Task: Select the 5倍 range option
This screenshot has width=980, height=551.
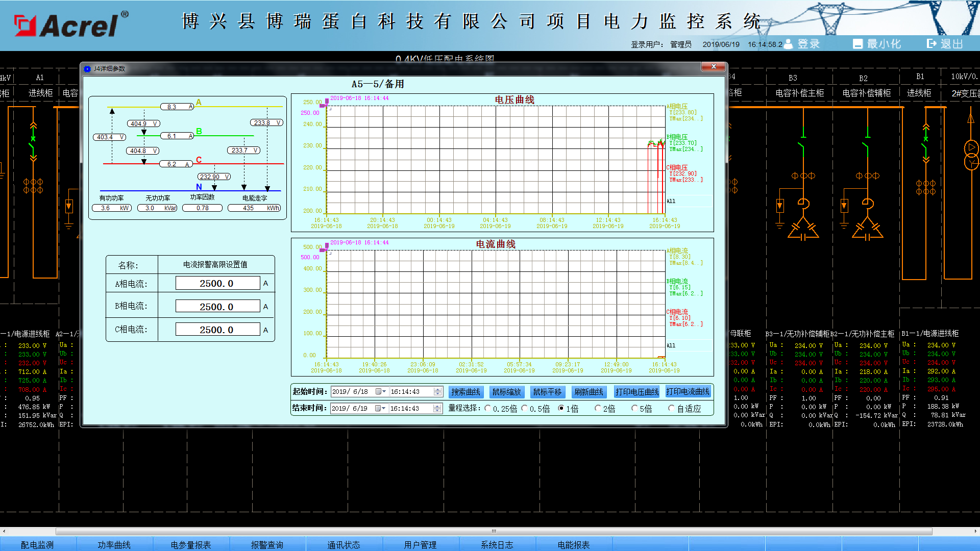Action: tap(635, 409)
